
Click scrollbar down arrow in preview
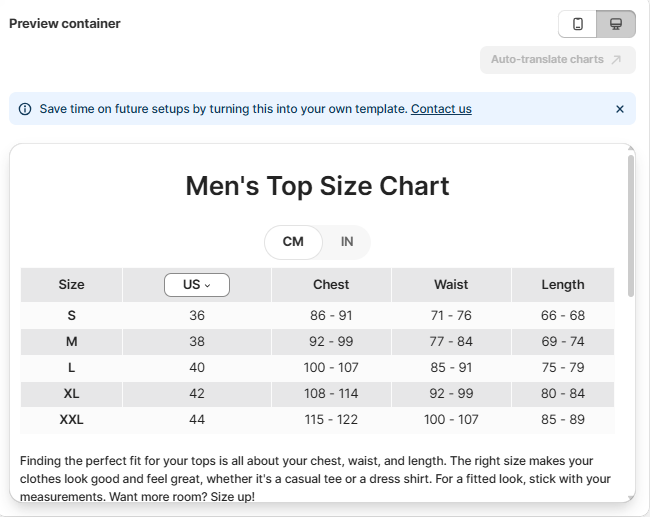[631, 498]
